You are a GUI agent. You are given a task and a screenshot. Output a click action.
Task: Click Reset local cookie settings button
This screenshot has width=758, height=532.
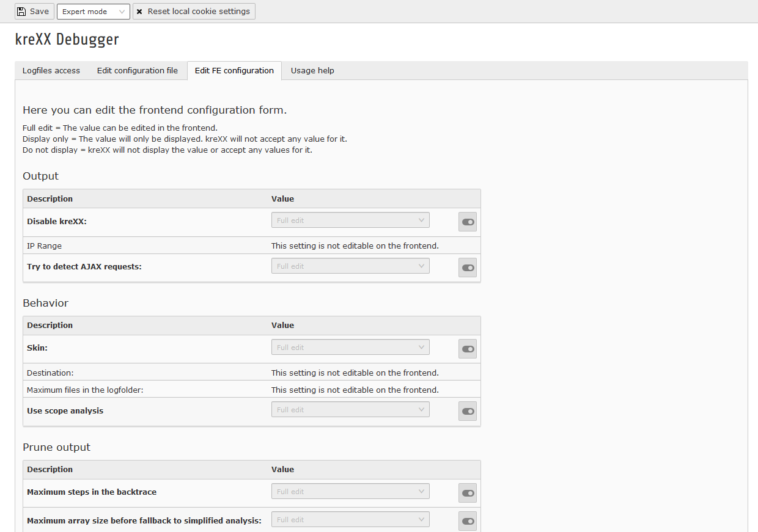(x=194, y=12)
